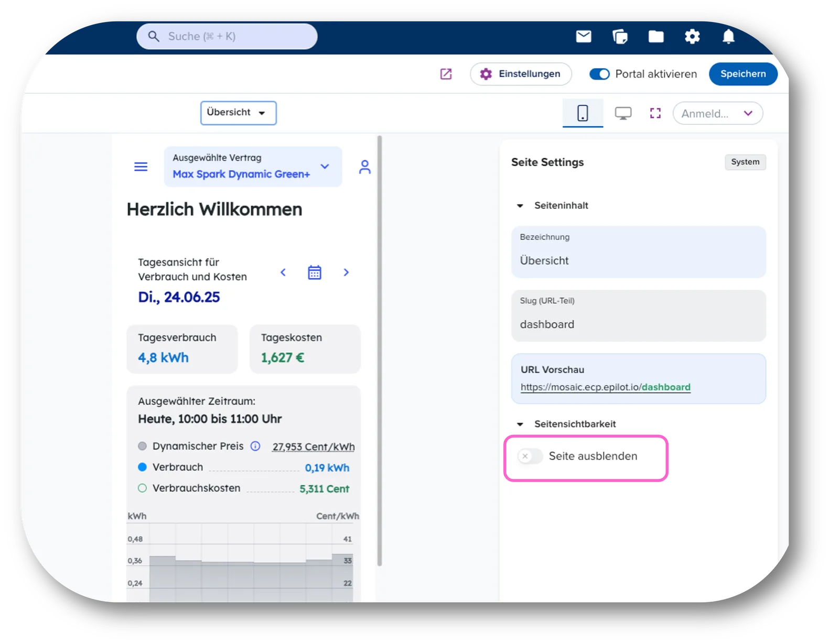
Task: Open the user profile icon in preview
Action: [364, 167]
